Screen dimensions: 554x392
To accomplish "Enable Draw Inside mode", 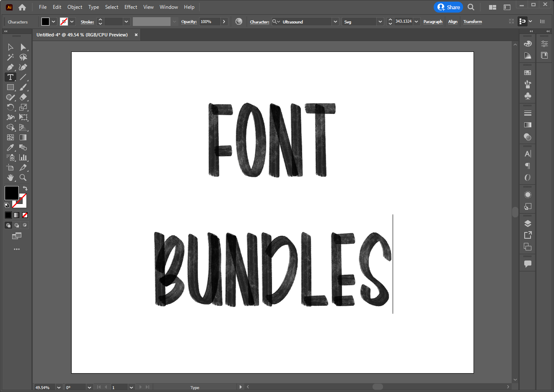I will point(25,225).
